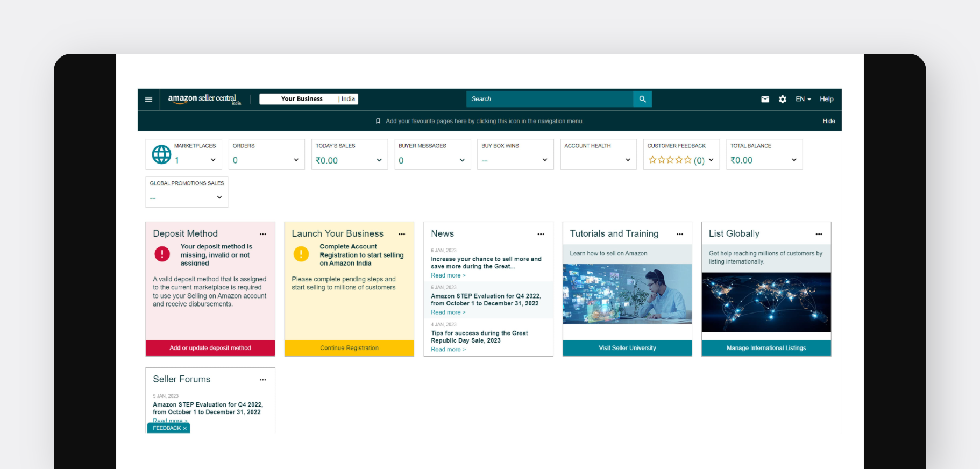Open the messages envelope icon

(765, 99)
